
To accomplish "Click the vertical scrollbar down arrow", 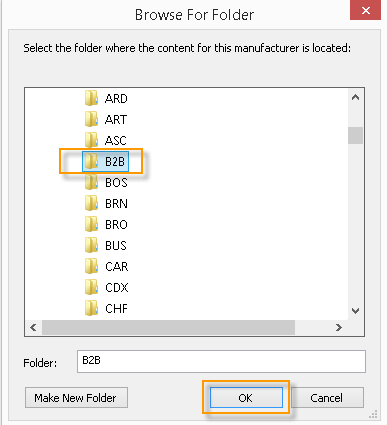I will (355, 311).
